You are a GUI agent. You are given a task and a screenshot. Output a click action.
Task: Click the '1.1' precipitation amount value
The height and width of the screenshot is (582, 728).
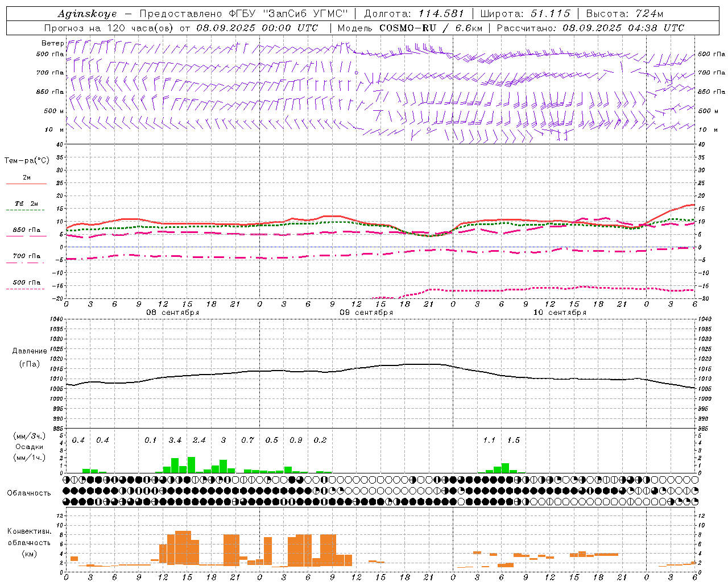(x=489, y=440)
